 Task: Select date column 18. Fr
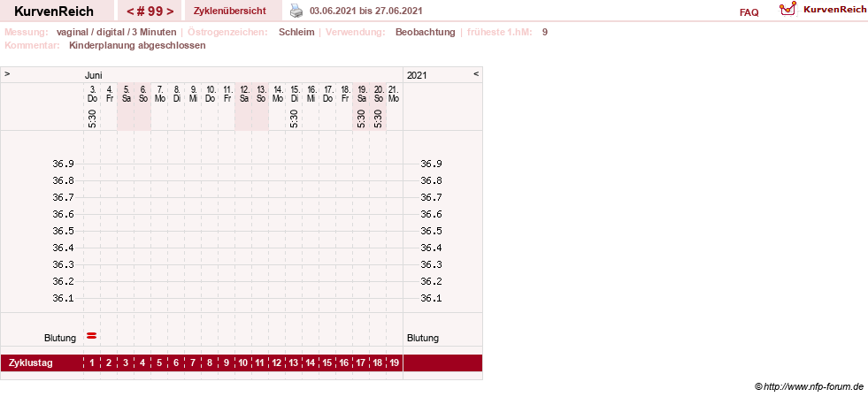click(344, 94)
